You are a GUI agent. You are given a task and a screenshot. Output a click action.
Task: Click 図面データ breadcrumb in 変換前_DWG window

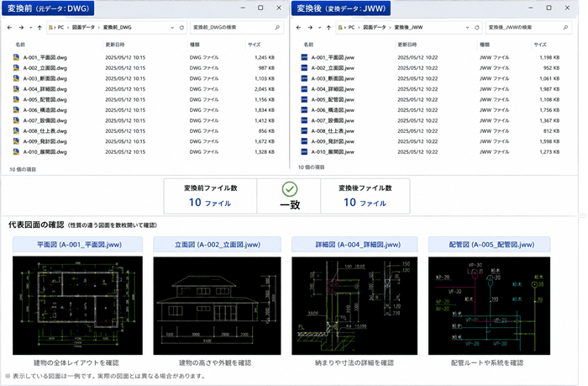(x=83, y=28)
